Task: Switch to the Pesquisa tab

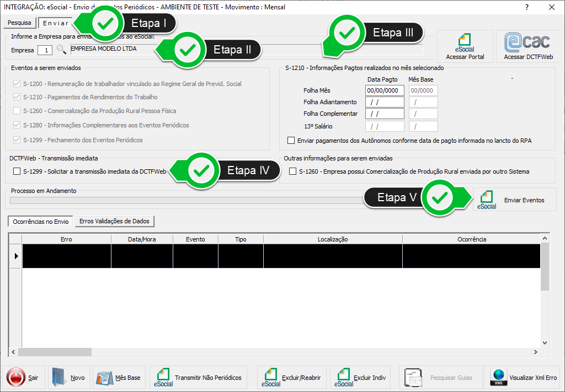Action: click(x=20, y=23)
